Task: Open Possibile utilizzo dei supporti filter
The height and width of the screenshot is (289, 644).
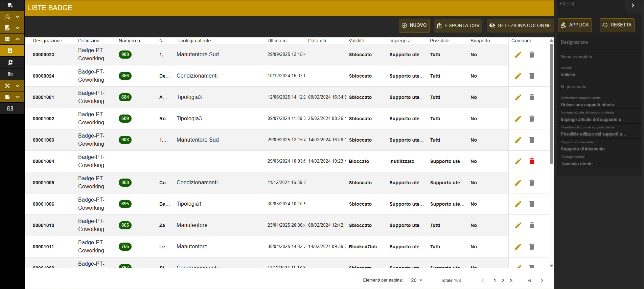Action: (599, 131)
